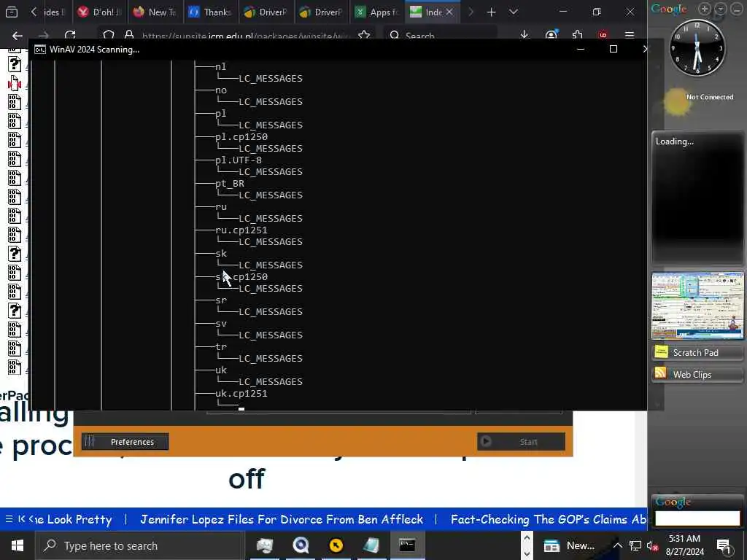Minimize the Google sidebar with minus icon
Screen dimensions: 747x560
pyautogui.click(x=737, y=9)
